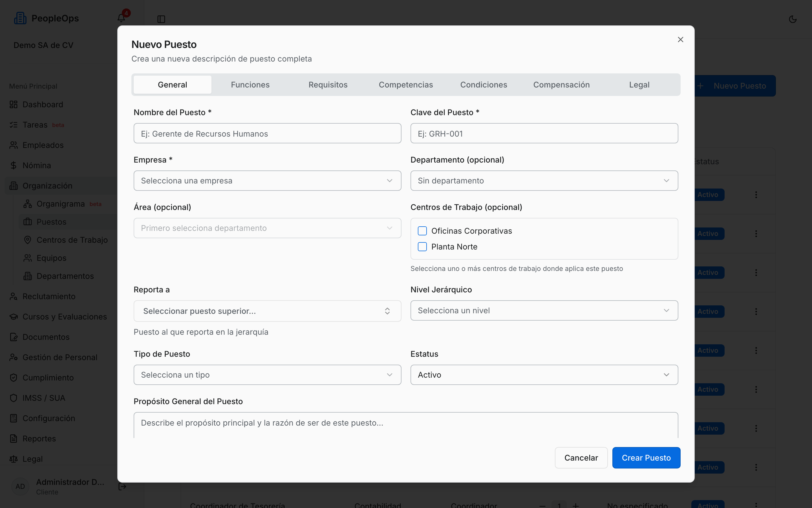This screenshot has height=508, width=812.
Task: Click the PeopleOps logo icon
Action: click(20, 18)
